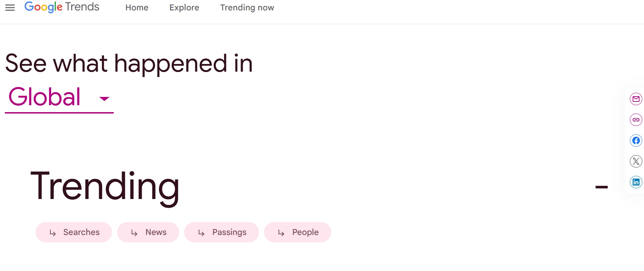Click arrow icon in Searches chip
The width and height of the screenshot is (644, 271).
click(53, 233)
